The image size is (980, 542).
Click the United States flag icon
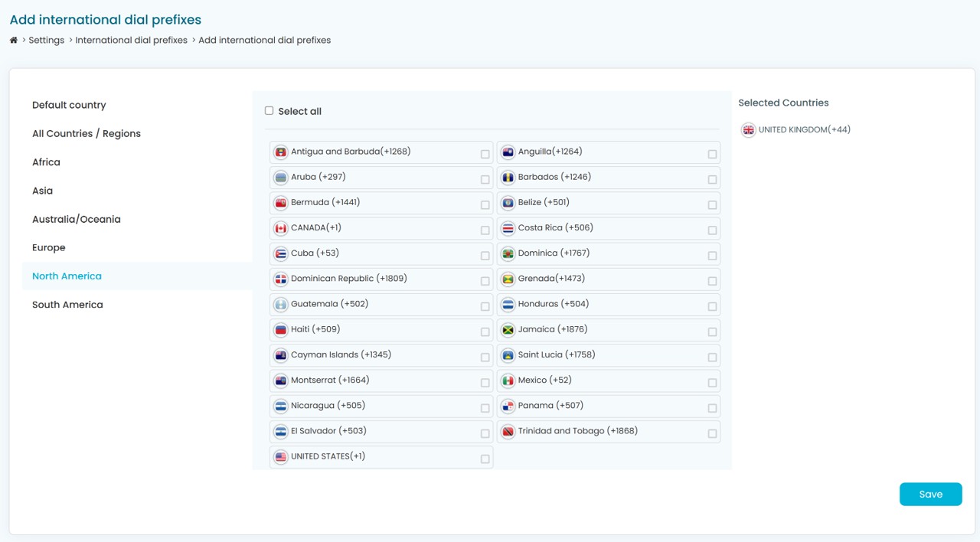[280, 457]
